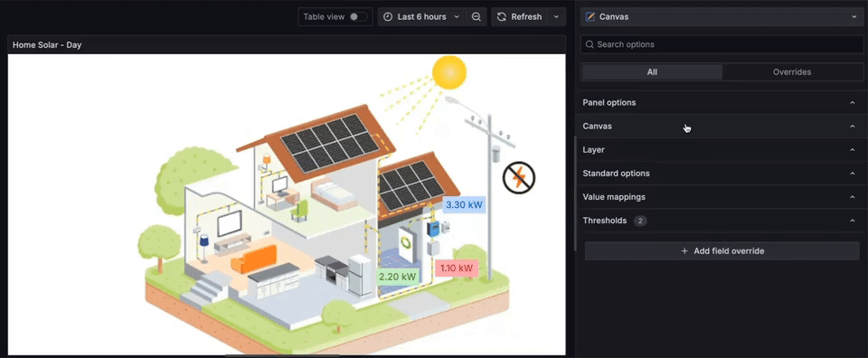This screenshot has height=358, width=868.
Task: Click the refresh arrows icon
Action: pos(502,17)
